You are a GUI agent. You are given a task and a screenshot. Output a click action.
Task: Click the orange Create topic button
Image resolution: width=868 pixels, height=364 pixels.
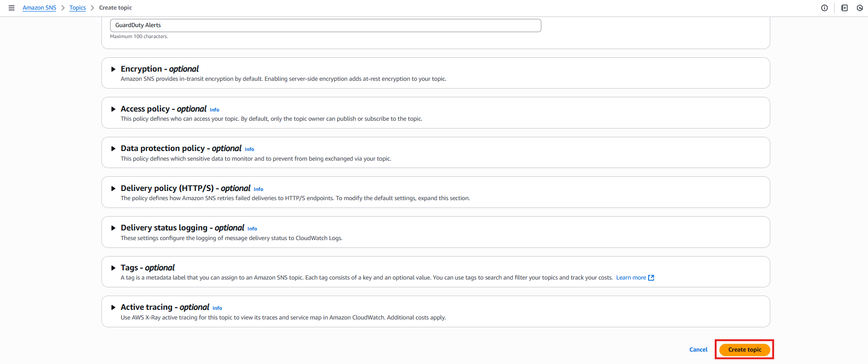click(745, 350)
